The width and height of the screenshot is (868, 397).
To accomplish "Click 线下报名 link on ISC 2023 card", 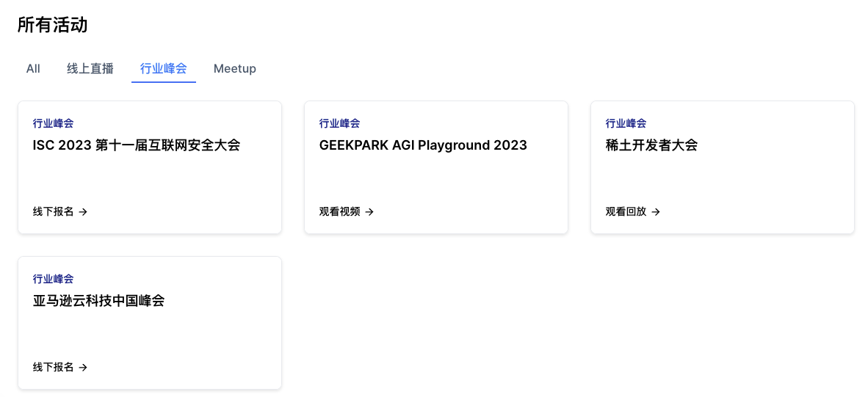I will pyautogui.click(x=54, y=212).
